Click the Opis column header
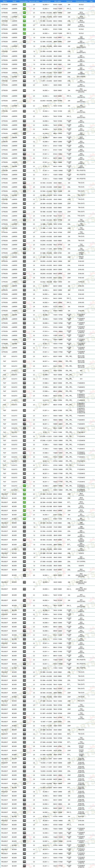Screen dimensions: 95x868 coord(91,1)
